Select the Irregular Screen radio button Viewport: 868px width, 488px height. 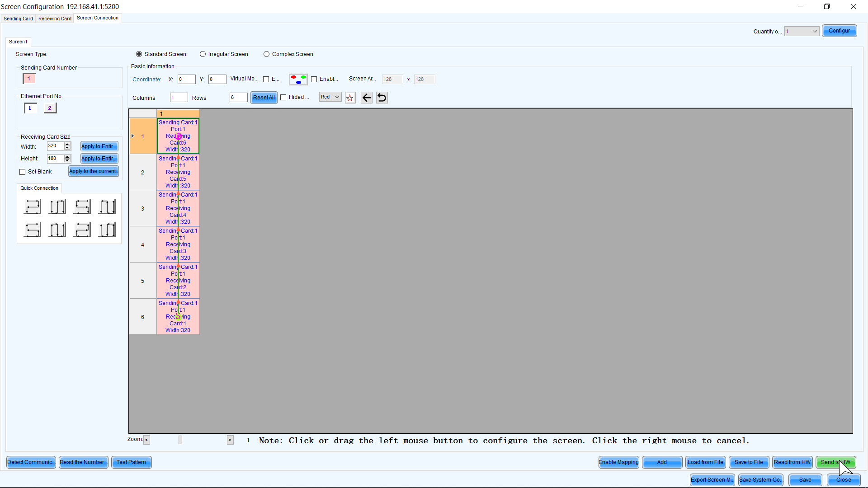pyautogui.click(x=203, y=54)
